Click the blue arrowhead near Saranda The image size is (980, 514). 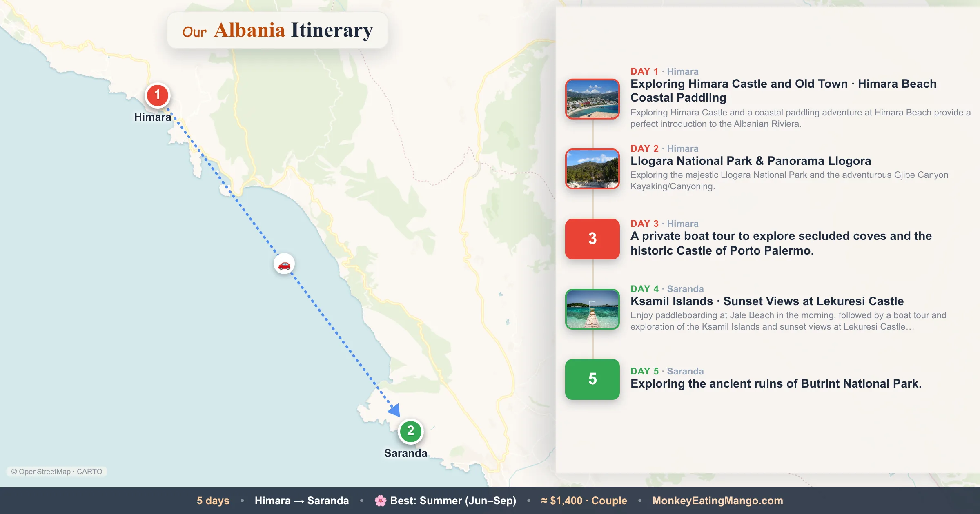coord(394,410)
